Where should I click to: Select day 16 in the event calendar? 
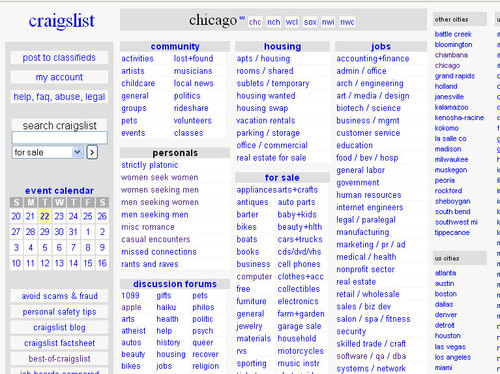(102, 263)
